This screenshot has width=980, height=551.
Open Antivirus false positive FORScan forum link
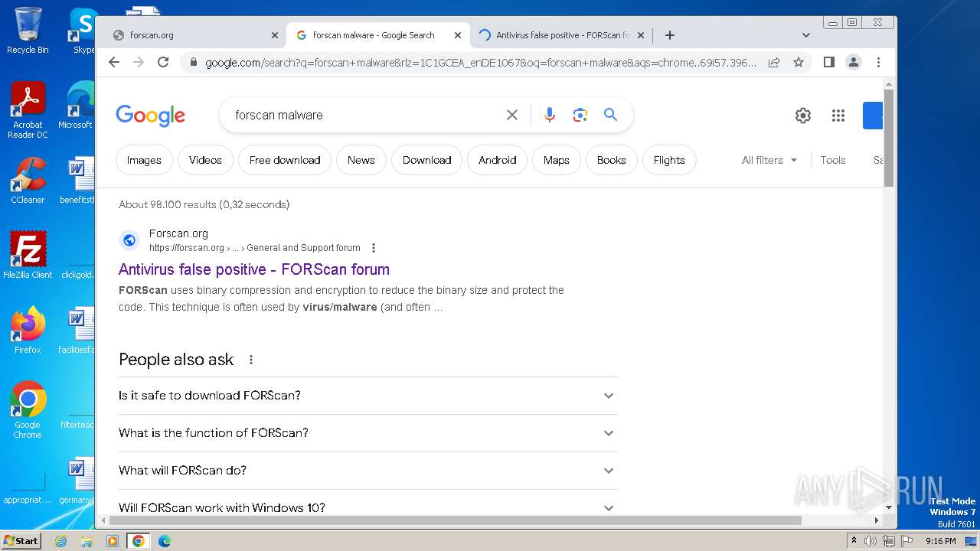pyautogui.click(x=254, y=269)
